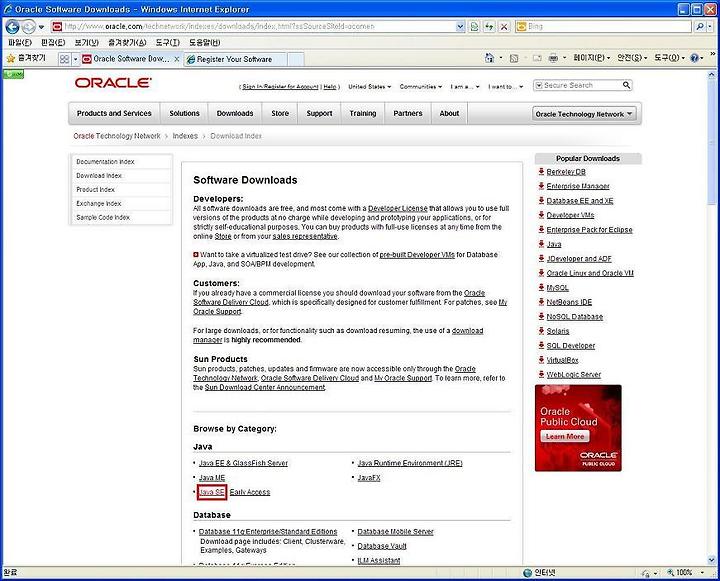Open Oracle Technology Network dropdown button
This screenshot has width=720, height=581.
[585, 114]
